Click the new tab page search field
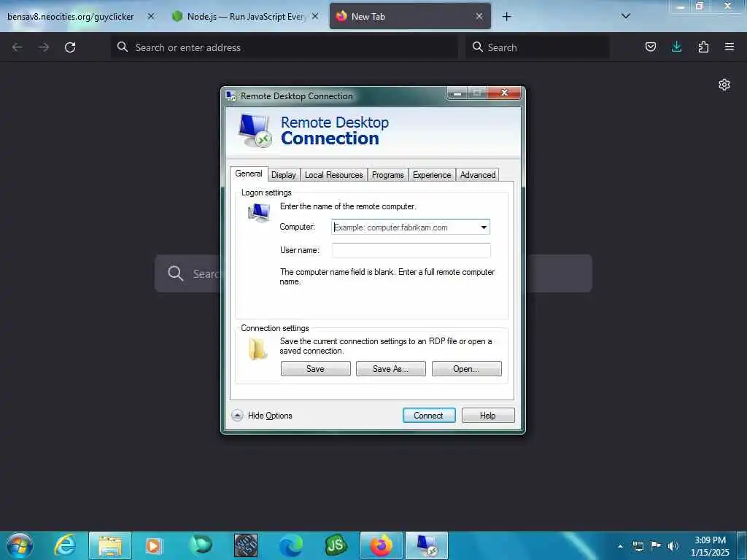The image size is (747, 560). [x=373, y=273]
